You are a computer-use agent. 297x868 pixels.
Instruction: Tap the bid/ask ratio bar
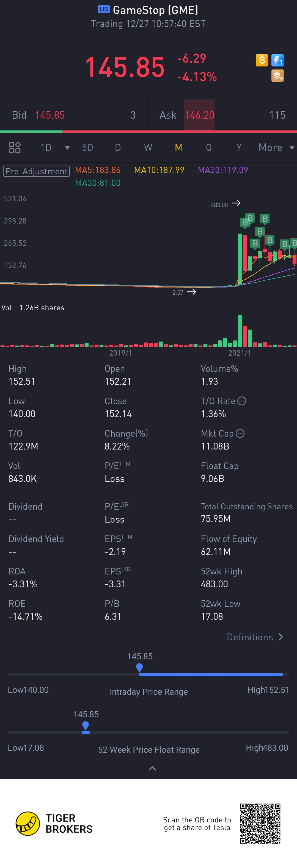point(148,132)
